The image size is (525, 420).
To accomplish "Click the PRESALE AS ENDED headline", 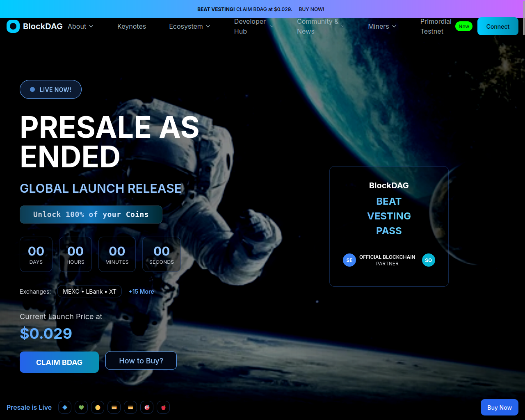I will tap(110, 142).
